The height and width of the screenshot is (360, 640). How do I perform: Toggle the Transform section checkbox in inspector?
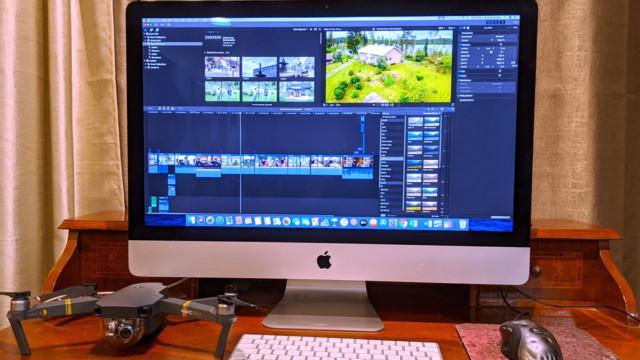tap(501, 44)
